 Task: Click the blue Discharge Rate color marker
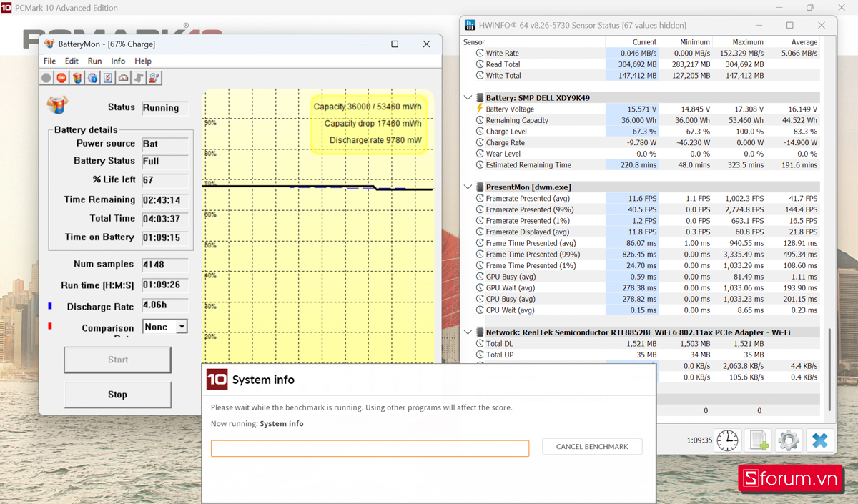(50, 306)
